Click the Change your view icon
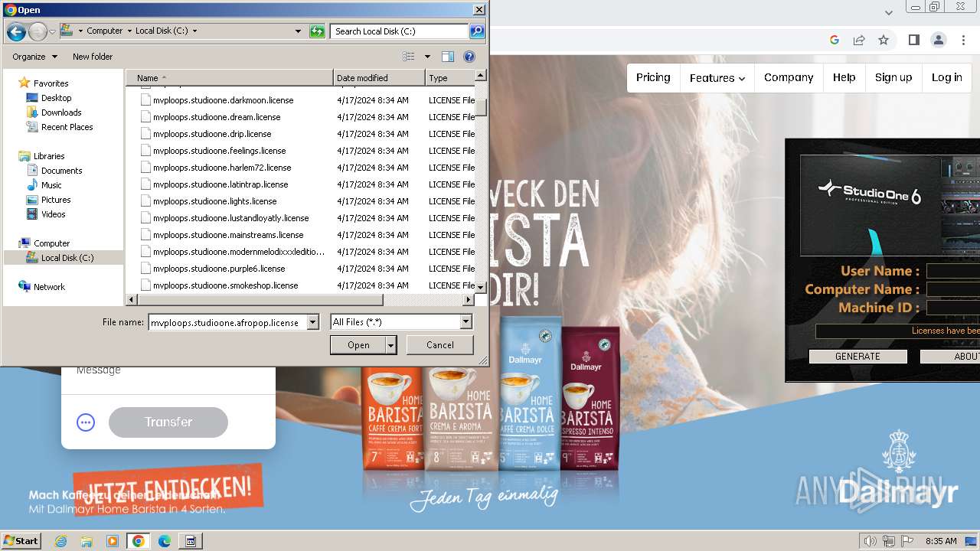The image size is (980, 551). (409, 57)
